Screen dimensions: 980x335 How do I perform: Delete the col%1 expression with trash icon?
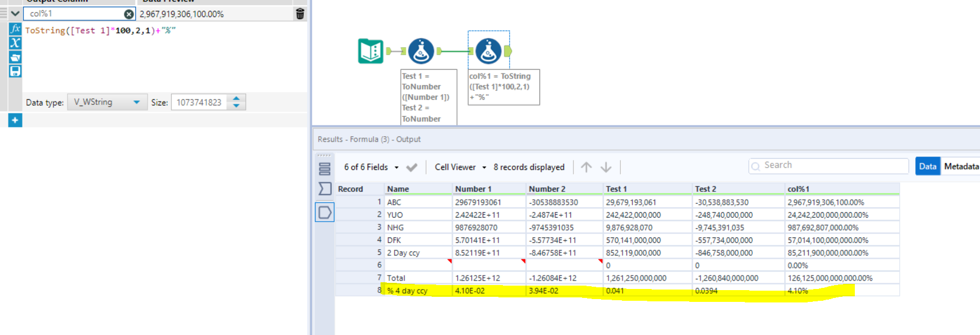point(300,14)
